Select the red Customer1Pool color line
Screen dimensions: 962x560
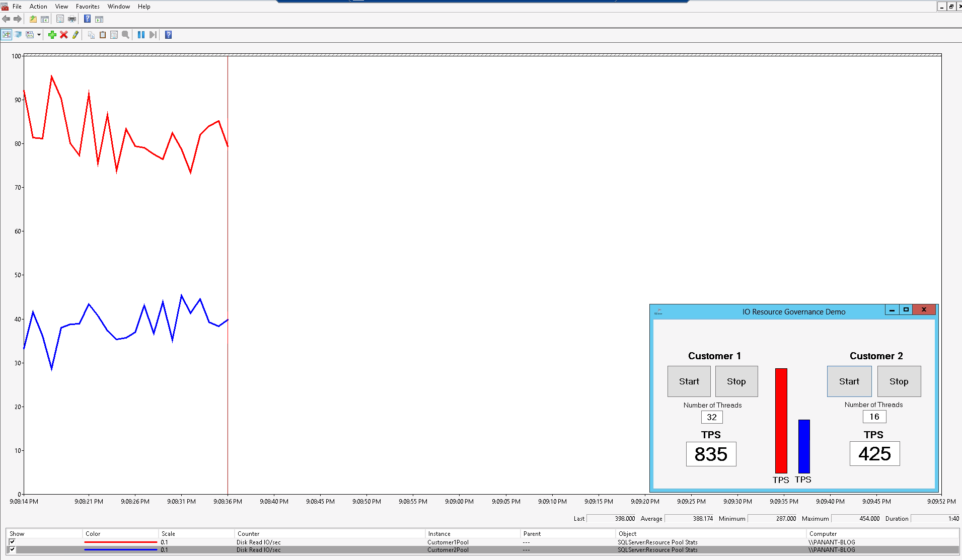coord(120,542)
